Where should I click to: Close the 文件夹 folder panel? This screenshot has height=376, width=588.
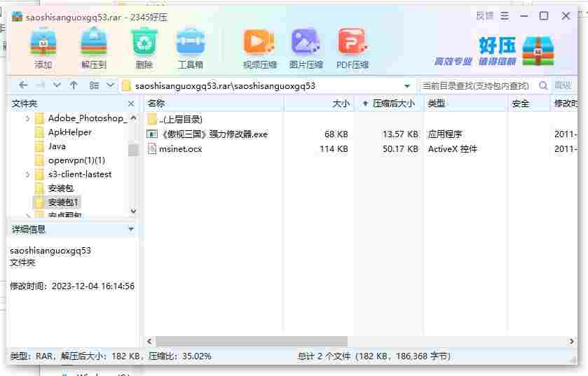pyautogui.click(x=131, y=104)
